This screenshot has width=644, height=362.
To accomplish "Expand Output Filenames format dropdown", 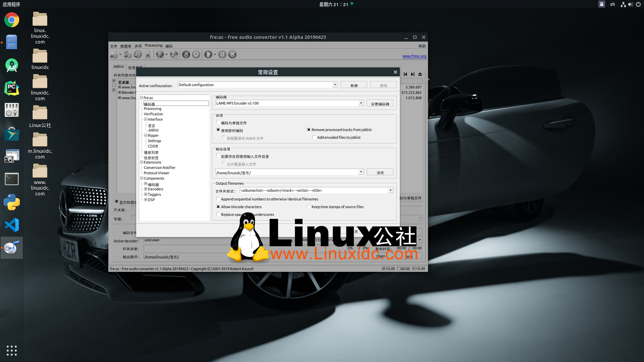I will point(390,190).
